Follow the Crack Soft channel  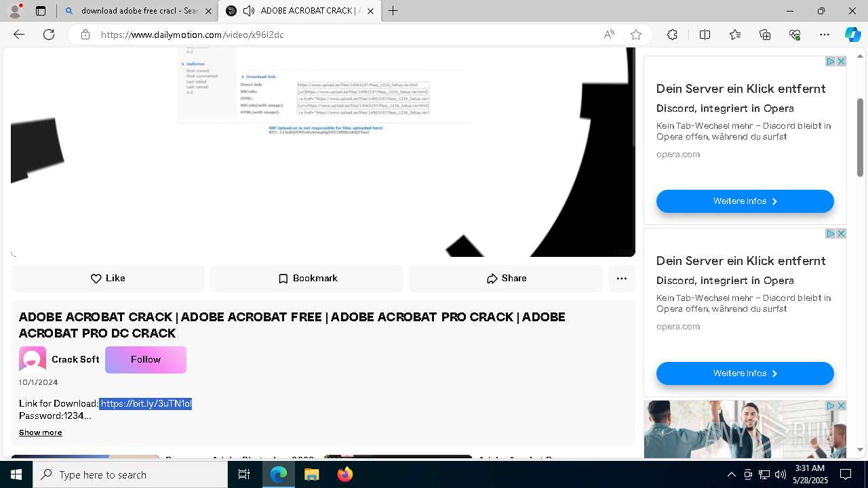click(x=146, y=360)
